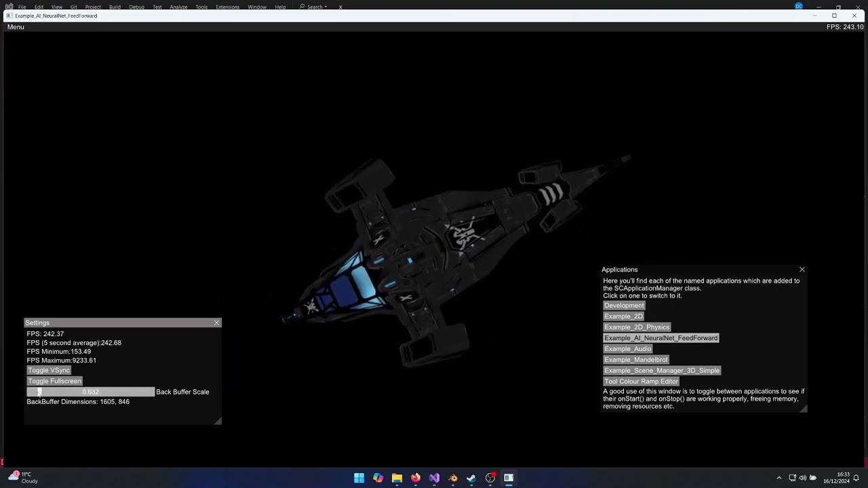The height and width of the screenshot is (488, 868).
Task: Click the account badge in Visual Studio title bar
Action: [x=799, y=6]
